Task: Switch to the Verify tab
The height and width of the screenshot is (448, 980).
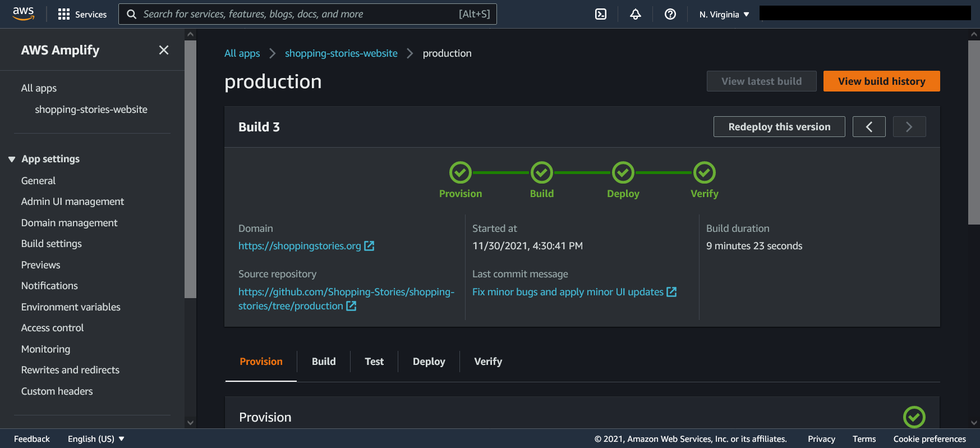Action: [488, 362]
